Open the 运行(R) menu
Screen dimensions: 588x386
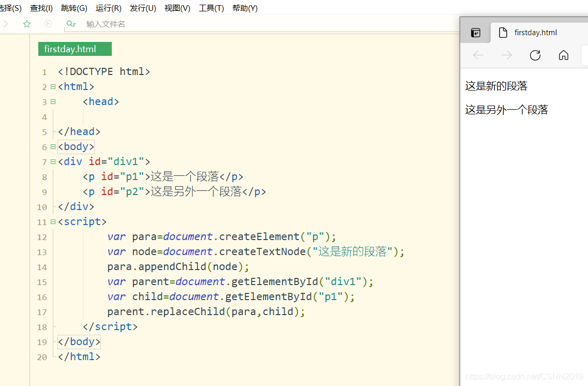[x=108, y=8]
